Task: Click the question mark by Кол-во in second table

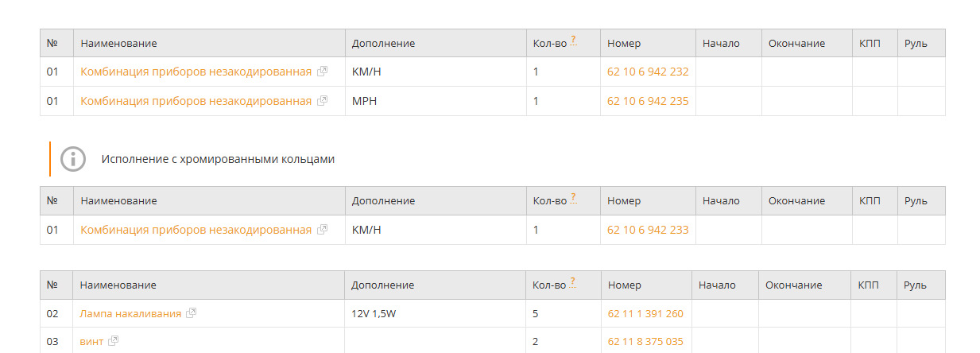Action: tap(573, 198)
